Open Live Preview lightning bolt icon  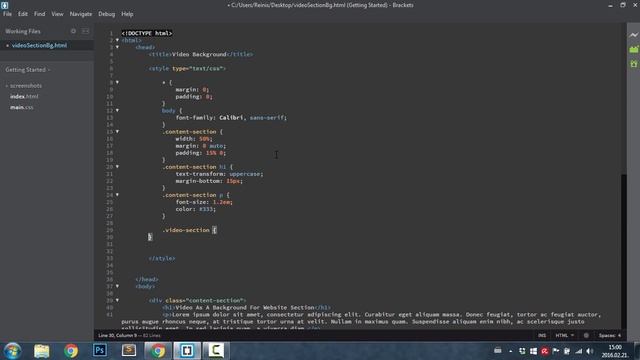633,35
